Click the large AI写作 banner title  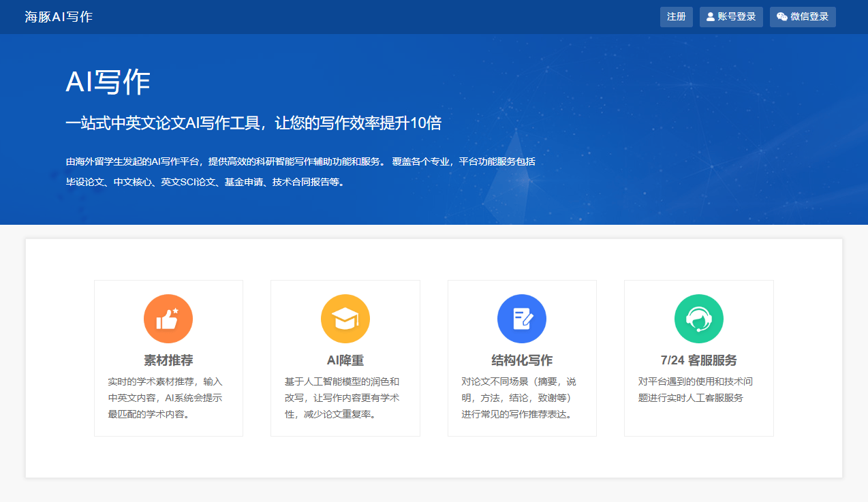(x=108, y=82)
